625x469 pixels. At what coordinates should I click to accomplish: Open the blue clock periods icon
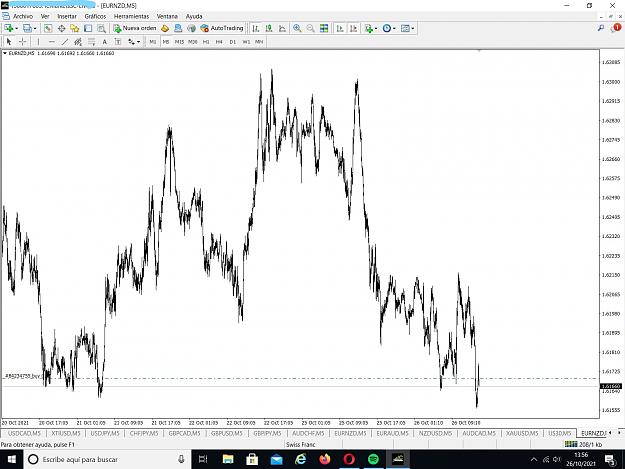(386, 28)
